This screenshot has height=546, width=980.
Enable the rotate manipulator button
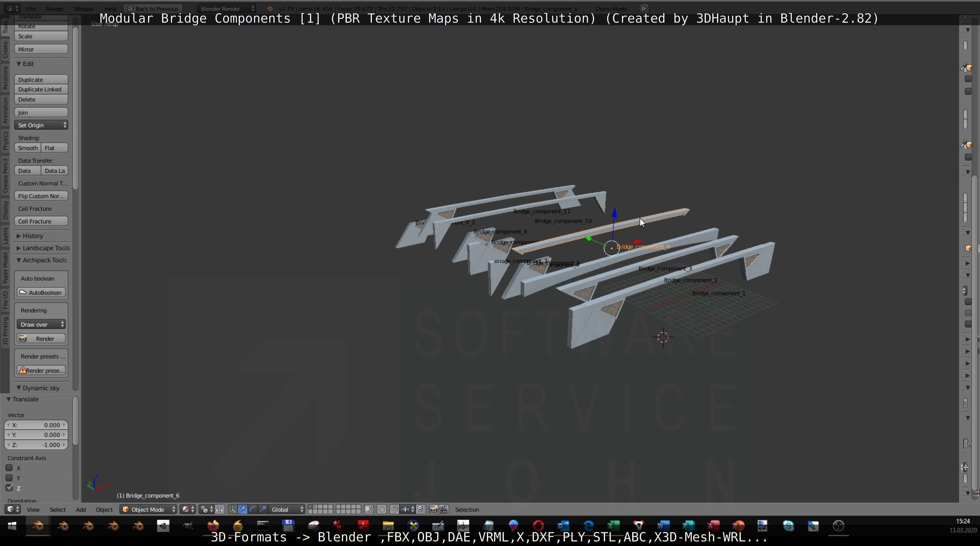tap(253, 510)
